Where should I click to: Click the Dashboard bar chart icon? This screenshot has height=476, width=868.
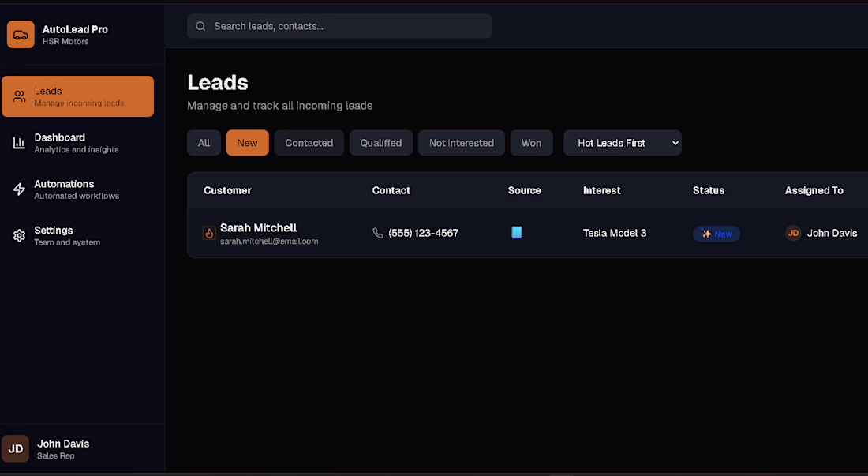click(x=20, y=143)
